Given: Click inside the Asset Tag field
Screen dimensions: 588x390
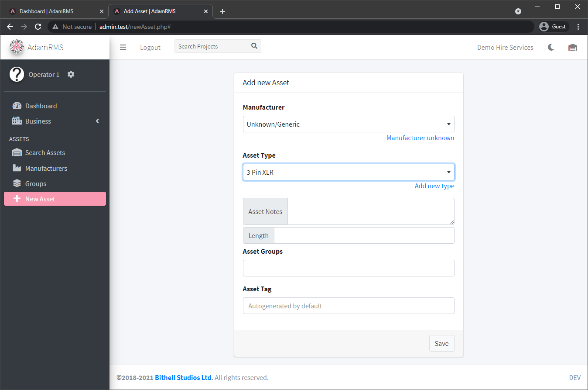Looking at the screenshot, I should 348,306.
